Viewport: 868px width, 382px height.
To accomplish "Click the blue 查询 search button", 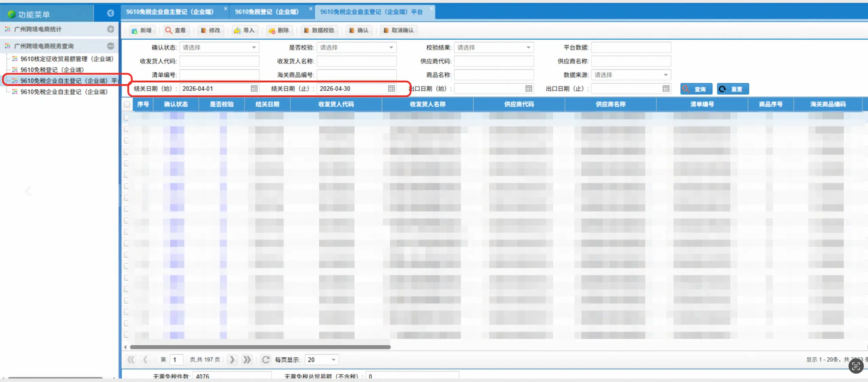I will (x=696, y=89).
